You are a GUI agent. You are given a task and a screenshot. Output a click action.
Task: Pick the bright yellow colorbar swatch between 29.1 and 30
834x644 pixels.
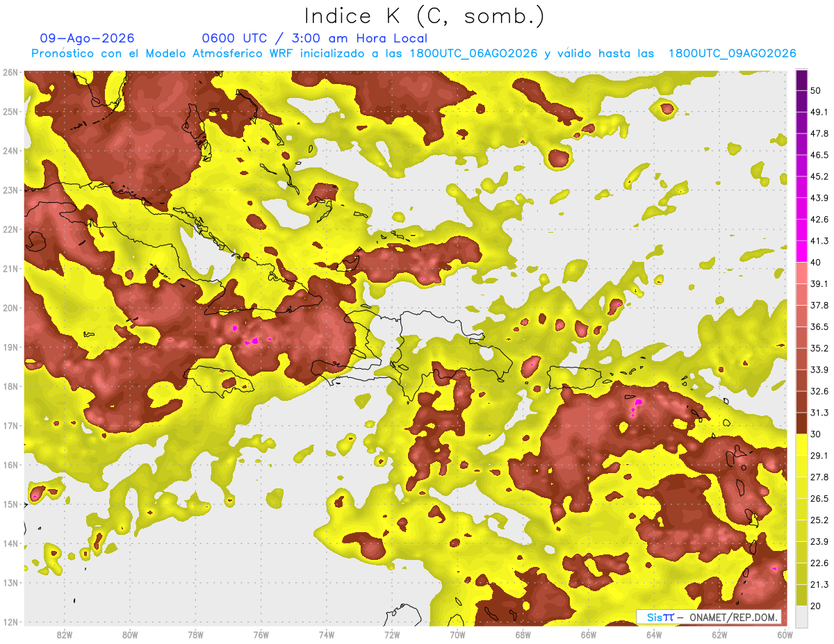(801, 445)
